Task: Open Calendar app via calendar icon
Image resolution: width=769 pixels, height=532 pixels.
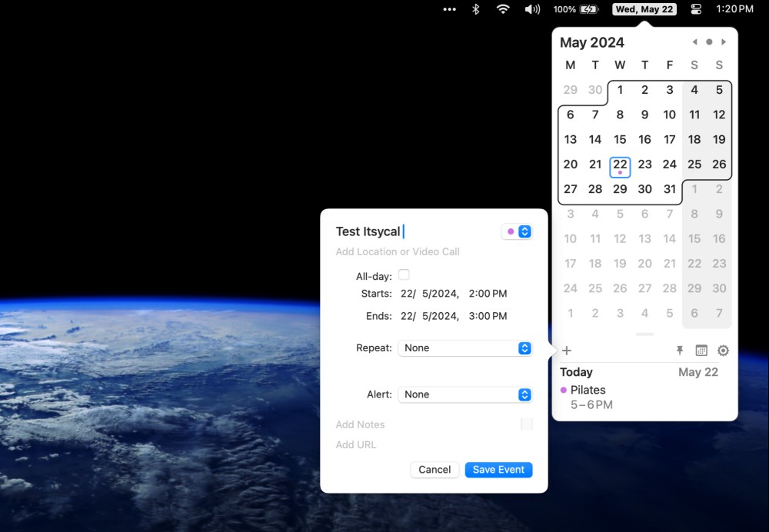Action: click(701, 351)
